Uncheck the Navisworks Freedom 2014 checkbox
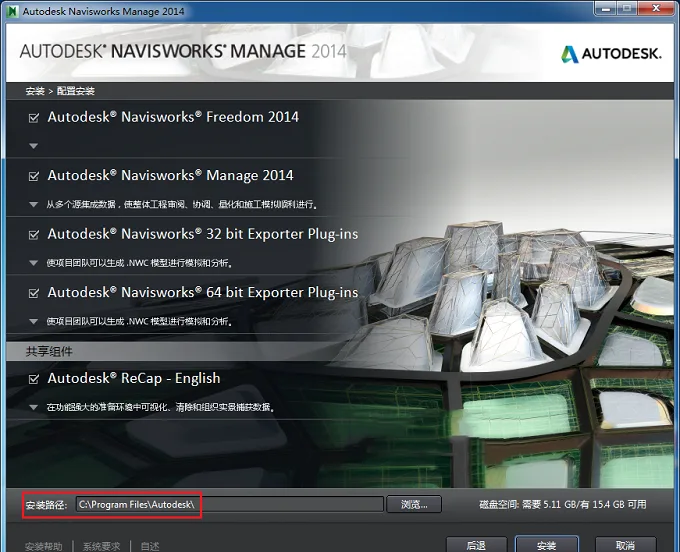Screen dimensions: 680x552 [x=33, y=118]
